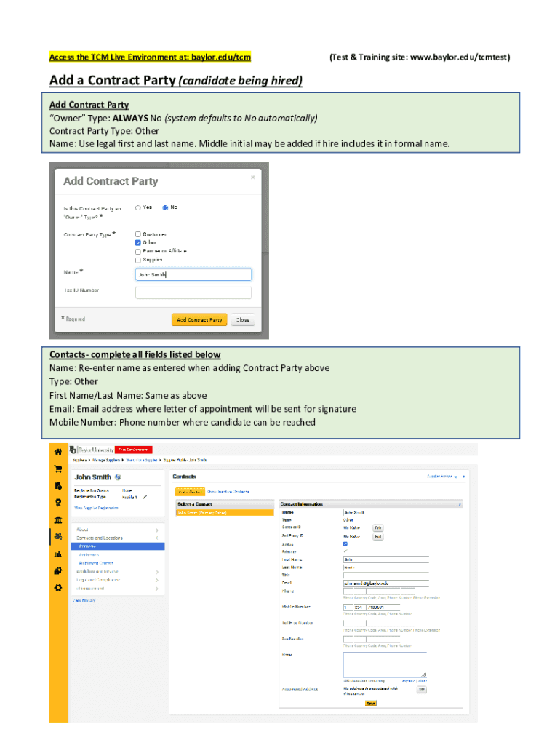Expand the last profile menu section chevron
The image size is (560, 745).
[x=157, y=589]
